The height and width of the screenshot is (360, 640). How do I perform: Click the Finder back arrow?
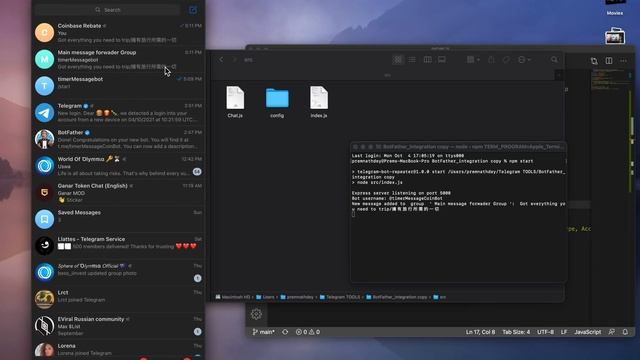click(221, 60)
